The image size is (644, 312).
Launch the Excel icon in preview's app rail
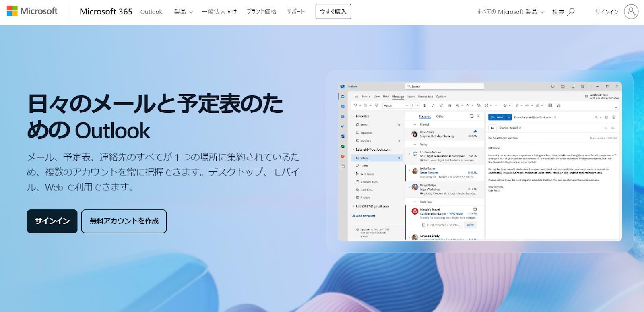click(343, 146)
